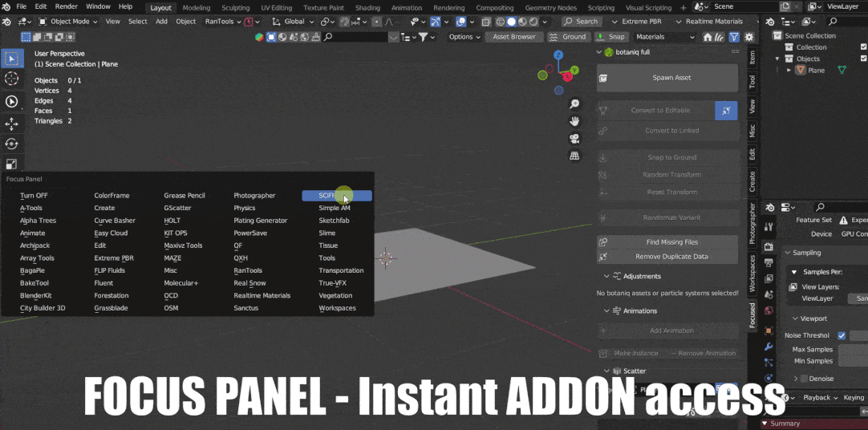Expand the Plane object in outliner
Viewport: 868px width, 430px height.
789,71
